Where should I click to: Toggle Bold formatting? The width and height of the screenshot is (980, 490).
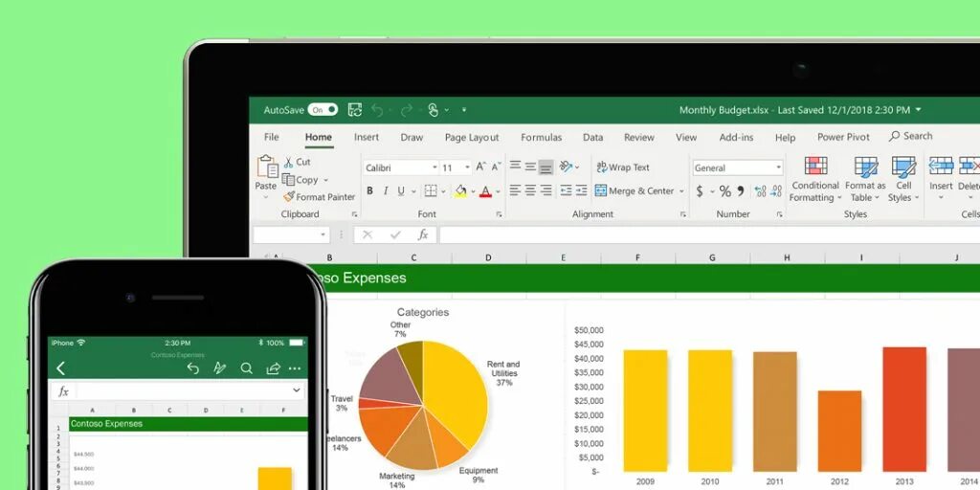pyautogui.click(x=370, y=191)
